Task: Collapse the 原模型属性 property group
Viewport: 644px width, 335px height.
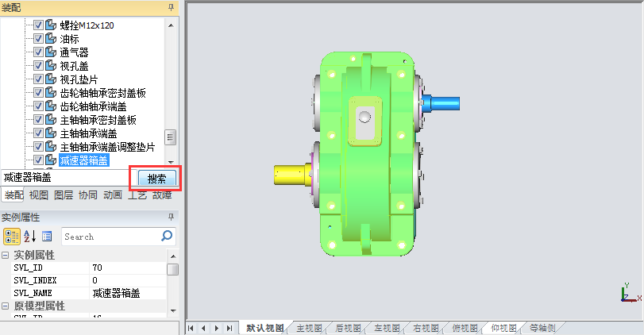Action: point(6,306)
